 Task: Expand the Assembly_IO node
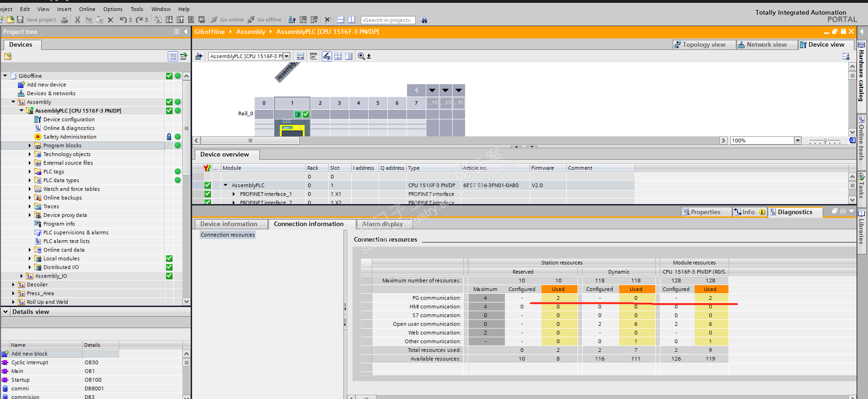click(x=21, y=276)
